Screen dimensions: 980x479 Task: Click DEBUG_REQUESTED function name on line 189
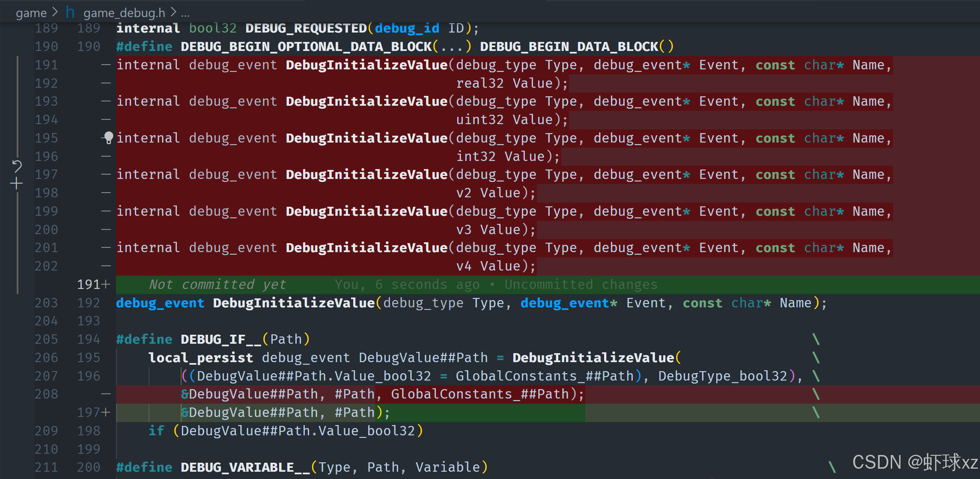(x=306, y=28)
